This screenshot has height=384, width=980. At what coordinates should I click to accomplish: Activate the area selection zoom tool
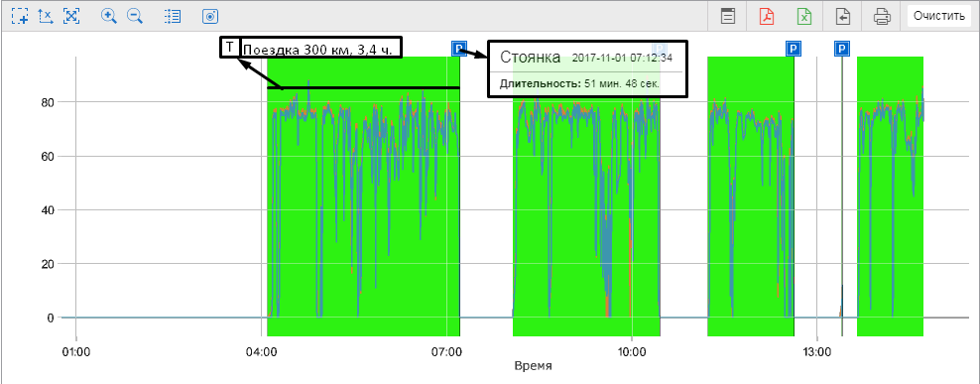click(20, 16)
